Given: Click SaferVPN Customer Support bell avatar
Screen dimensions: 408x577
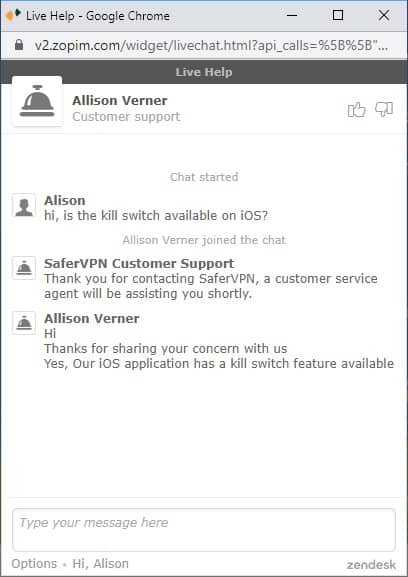Looking at the screenshot, I should click(x=24, y=268).
